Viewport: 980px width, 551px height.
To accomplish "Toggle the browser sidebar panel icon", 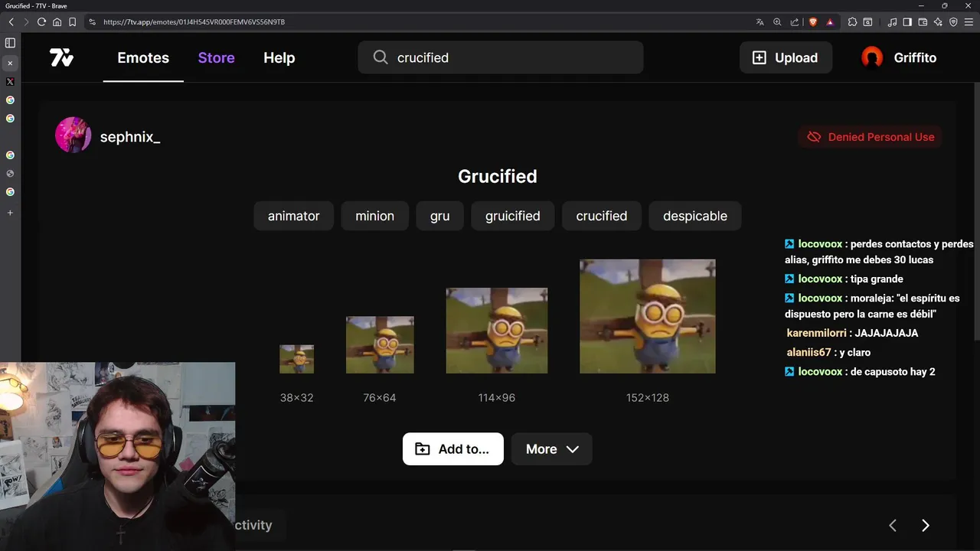I will point(907,22).
